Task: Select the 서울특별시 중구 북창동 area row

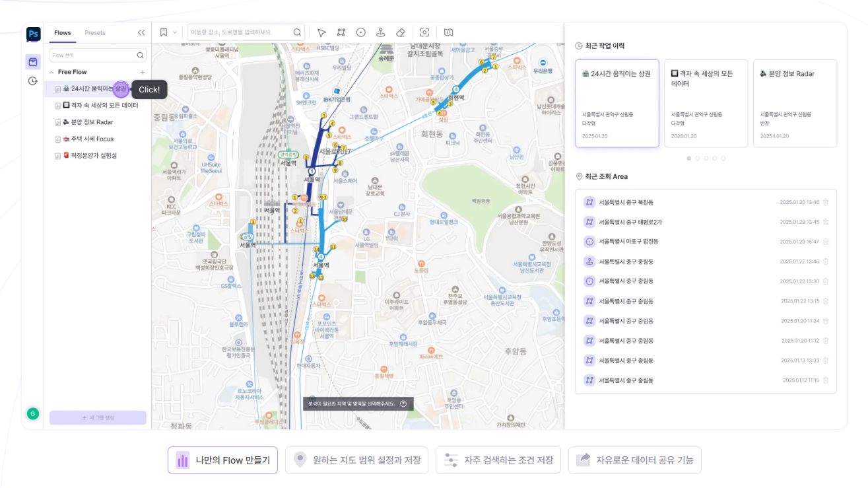Action: [x=706, y=202]
